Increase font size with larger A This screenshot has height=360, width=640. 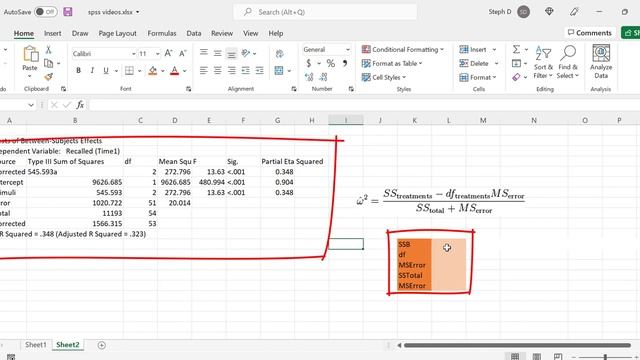click(x=169, y=53)
